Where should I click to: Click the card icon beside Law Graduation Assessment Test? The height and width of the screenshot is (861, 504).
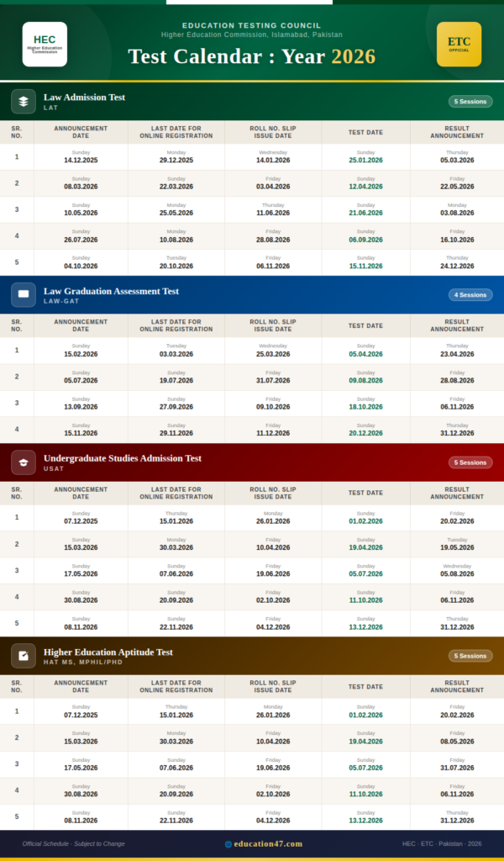point(24,295)
